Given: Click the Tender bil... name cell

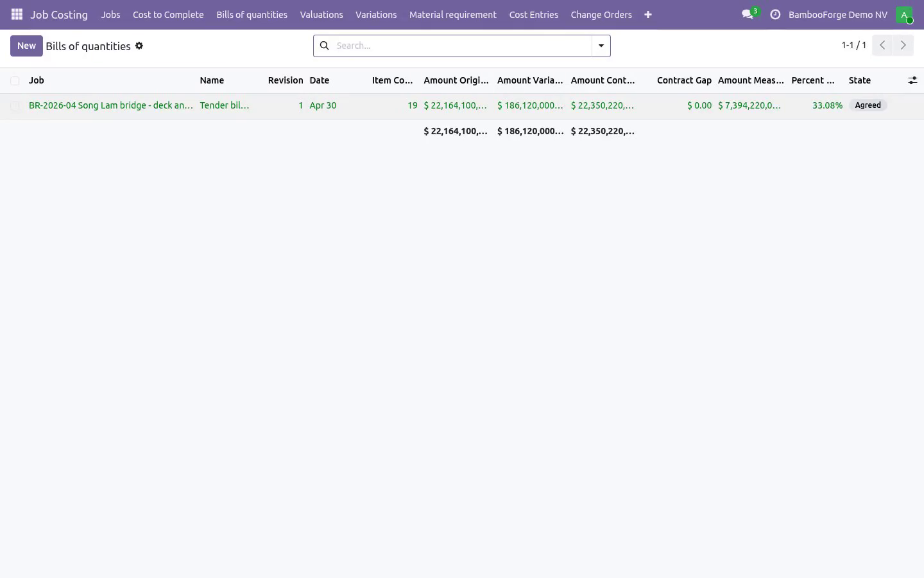Looking at the screenshot, I should [x=225, y=105].
